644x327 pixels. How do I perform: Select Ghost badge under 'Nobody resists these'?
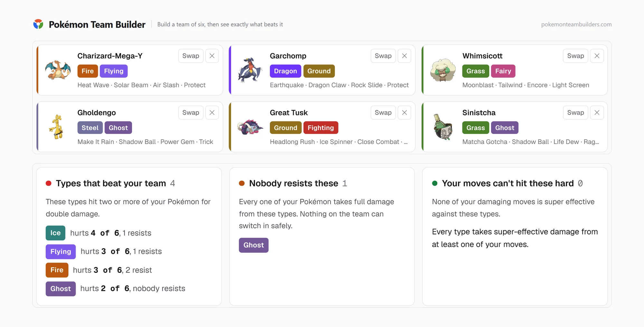point(254,245)
